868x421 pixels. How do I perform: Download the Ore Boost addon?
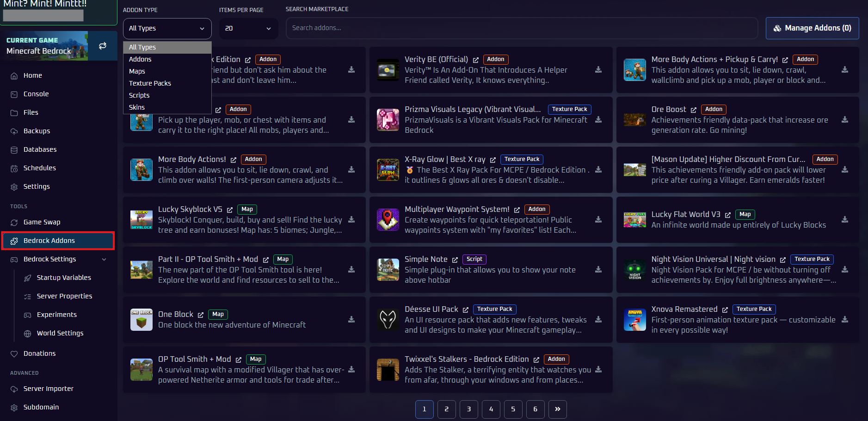click(845, 119)
